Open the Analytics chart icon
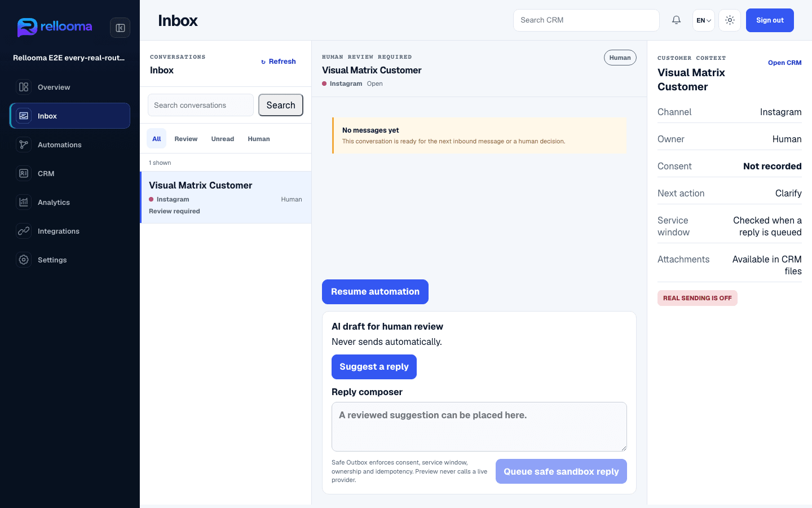Viewport: 812px width, 508px height. tap(24, 202)
